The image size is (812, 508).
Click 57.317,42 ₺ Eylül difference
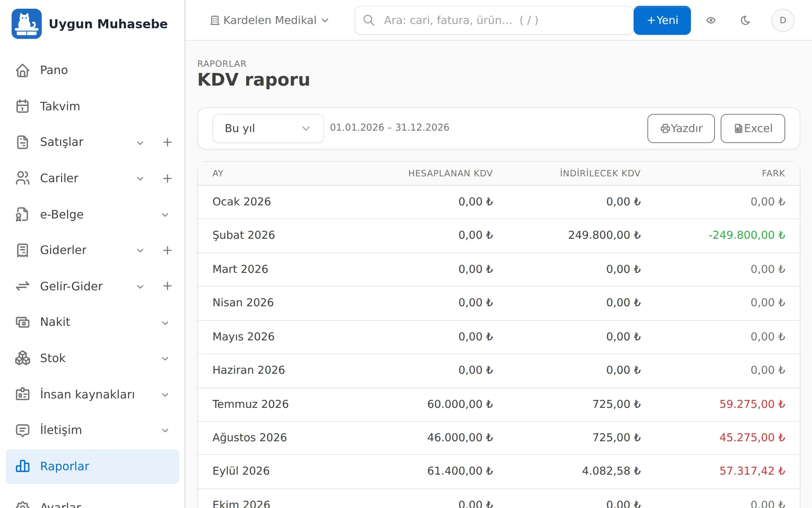click(752, 471)
